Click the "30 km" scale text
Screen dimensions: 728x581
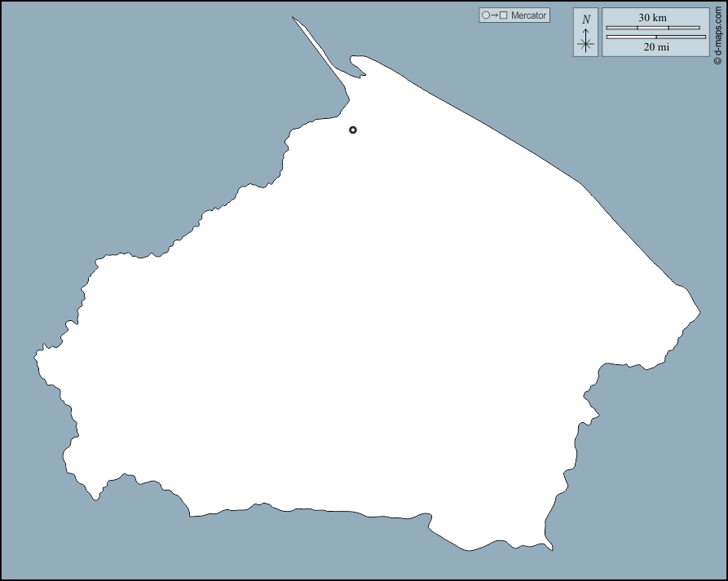click(652, 17)
